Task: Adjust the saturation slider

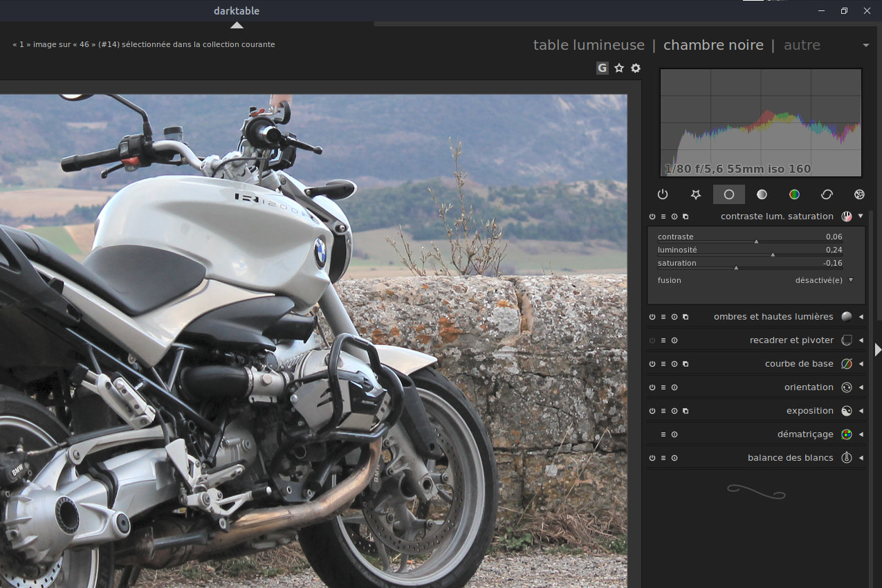Action: pyautogui.click(x=750, y=264)
